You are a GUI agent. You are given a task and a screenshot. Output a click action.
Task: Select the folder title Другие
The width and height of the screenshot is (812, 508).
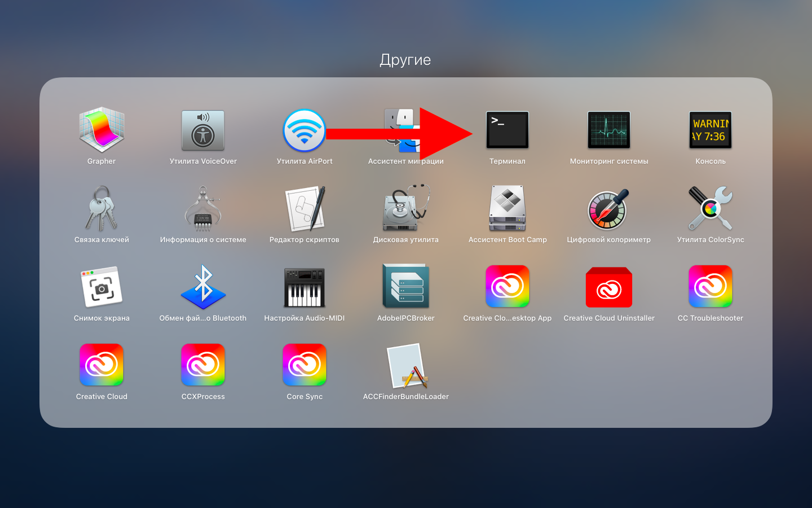(x=405, y=59)
